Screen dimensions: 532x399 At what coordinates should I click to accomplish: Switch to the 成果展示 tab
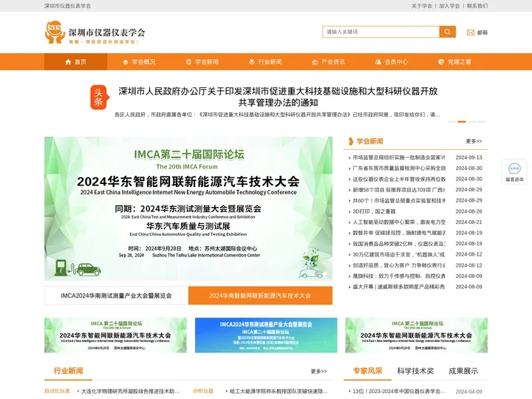[463, 371]
